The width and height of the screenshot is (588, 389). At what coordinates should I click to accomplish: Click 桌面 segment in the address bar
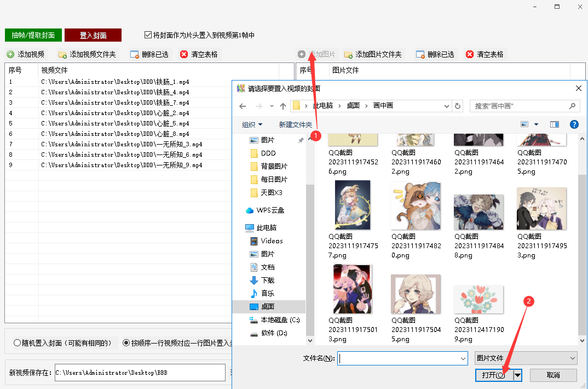coord(353,106)
